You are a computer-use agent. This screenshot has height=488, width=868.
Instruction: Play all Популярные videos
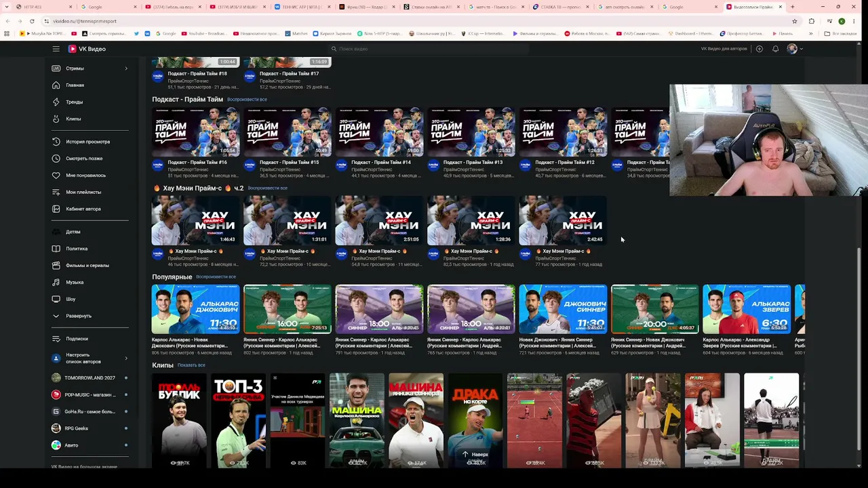(x=216, y=277)
